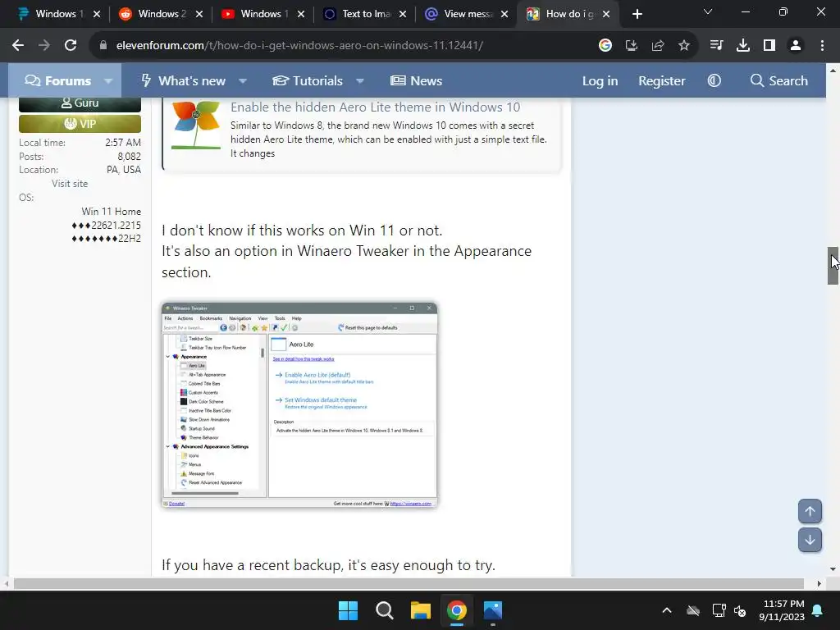Image resolution: width=840 pixels, height=630 pixels.
Task: Open Enable the hidden Aero Lite theme link
Action: coord(375,107)
